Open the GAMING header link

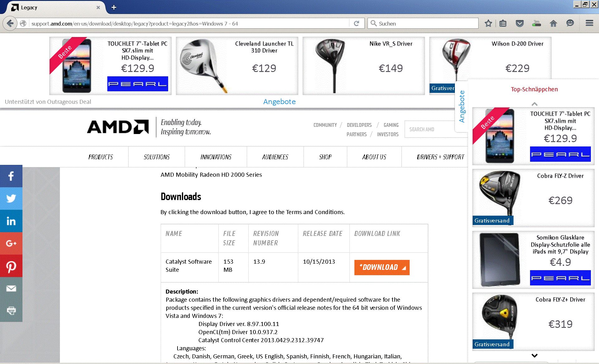[391, 125]
